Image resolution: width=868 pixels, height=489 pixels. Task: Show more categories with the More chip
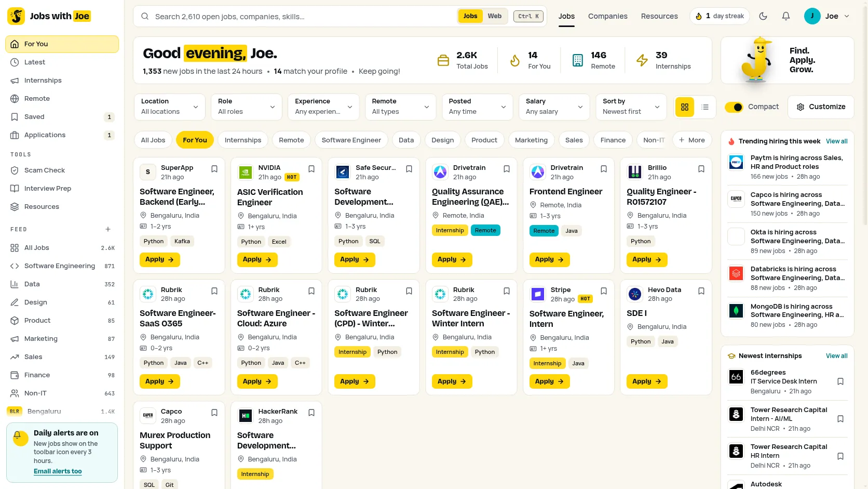[x=692, y=140]
